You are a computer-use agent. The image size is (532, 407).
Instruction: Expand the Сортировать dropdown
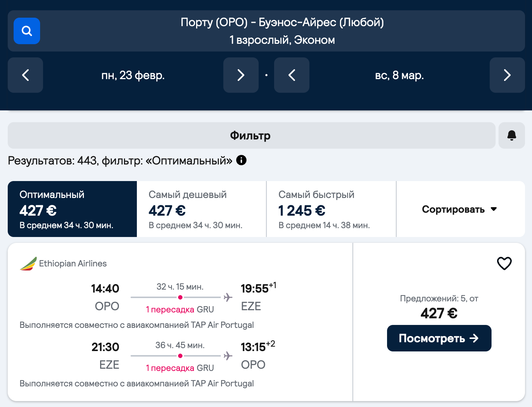[460, 209]
